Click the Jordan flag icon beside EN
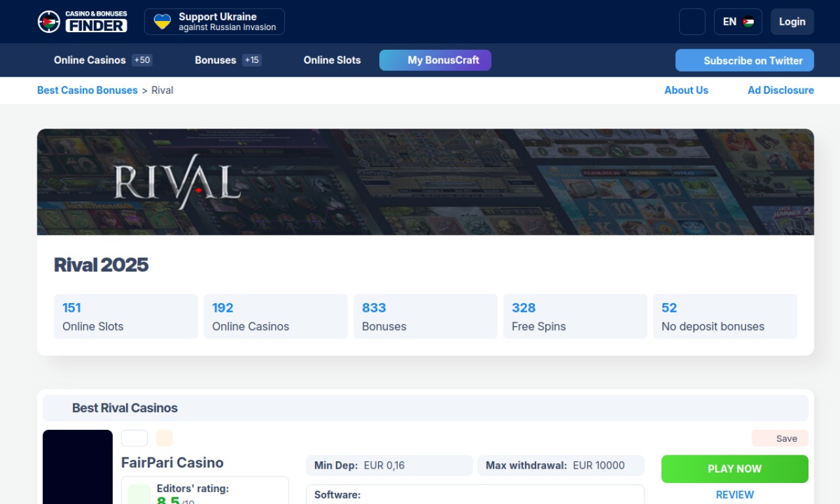Screen dimensions: 840x504 tap(748, 22)
